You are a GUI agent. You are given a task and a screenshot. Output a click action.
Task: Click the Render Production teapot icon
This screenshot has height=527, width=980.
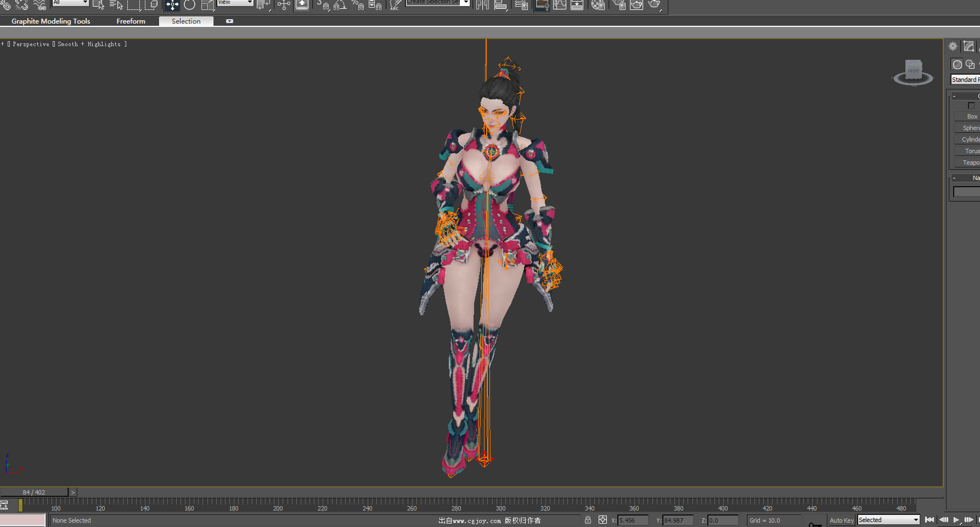click(x=655, y=5)
